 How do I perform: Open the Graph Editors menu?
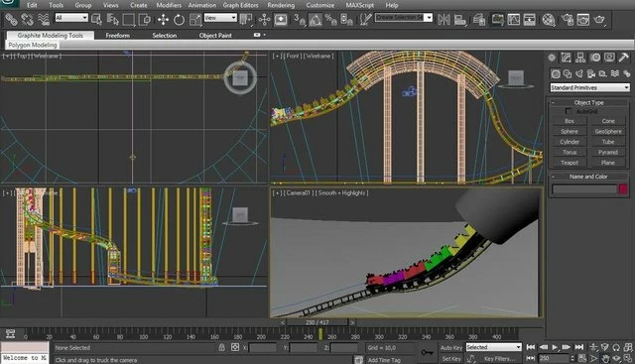pyautogui.click(x=240, y=5)
